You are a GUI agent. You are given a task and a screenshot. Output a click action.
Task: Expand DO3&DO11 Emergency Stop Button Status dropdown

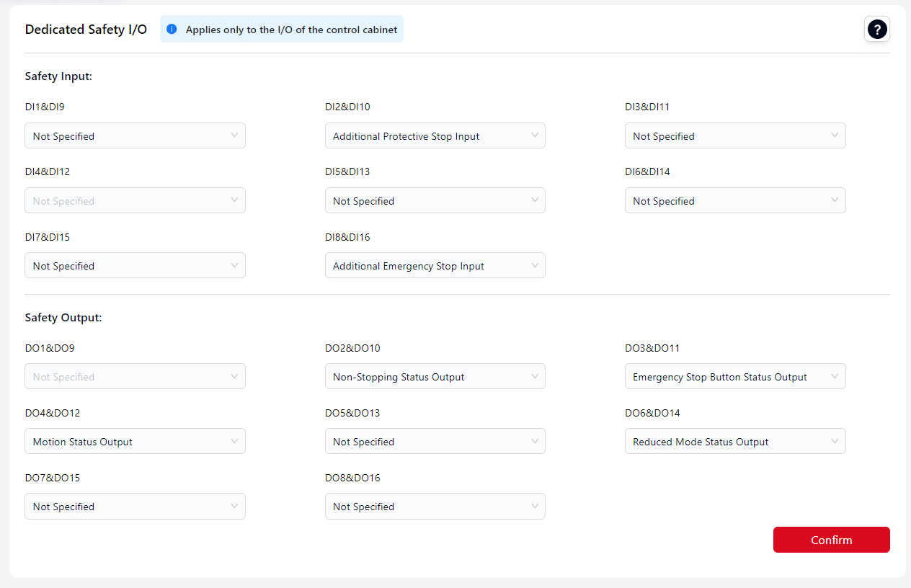pos(734,376)
